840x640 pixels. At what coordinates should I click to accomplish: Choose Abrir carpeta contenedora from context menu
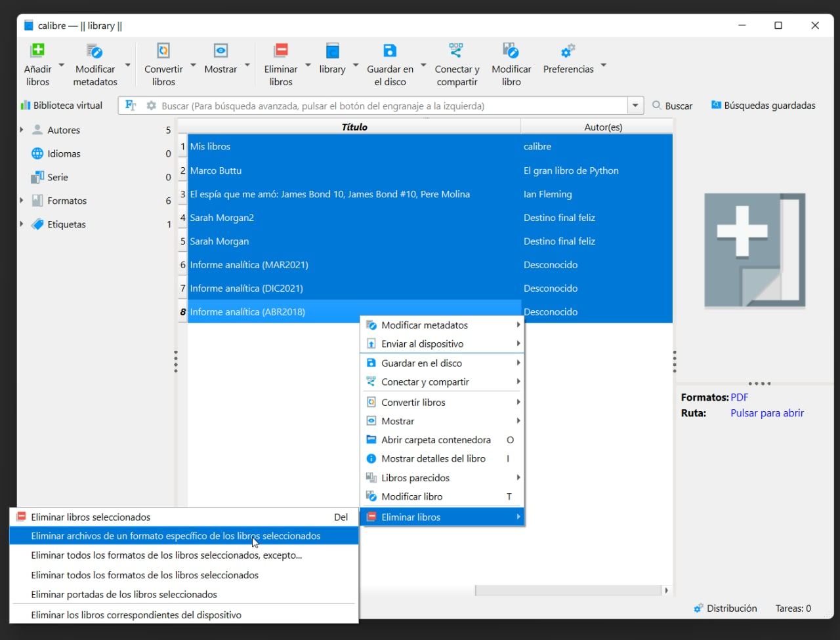click(436, 440)
